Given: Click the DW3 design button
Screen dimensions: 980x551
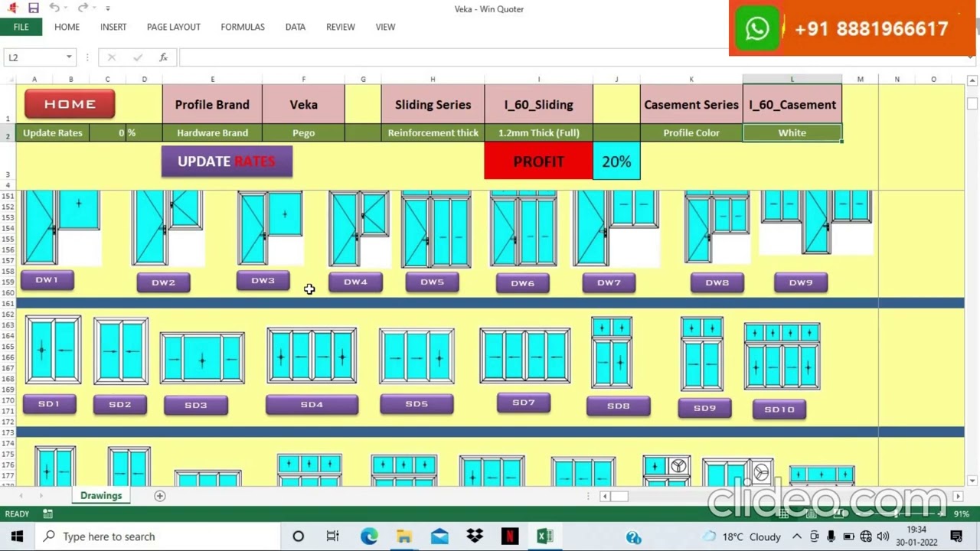Looking at the screenshot, I should pos(263,281).
